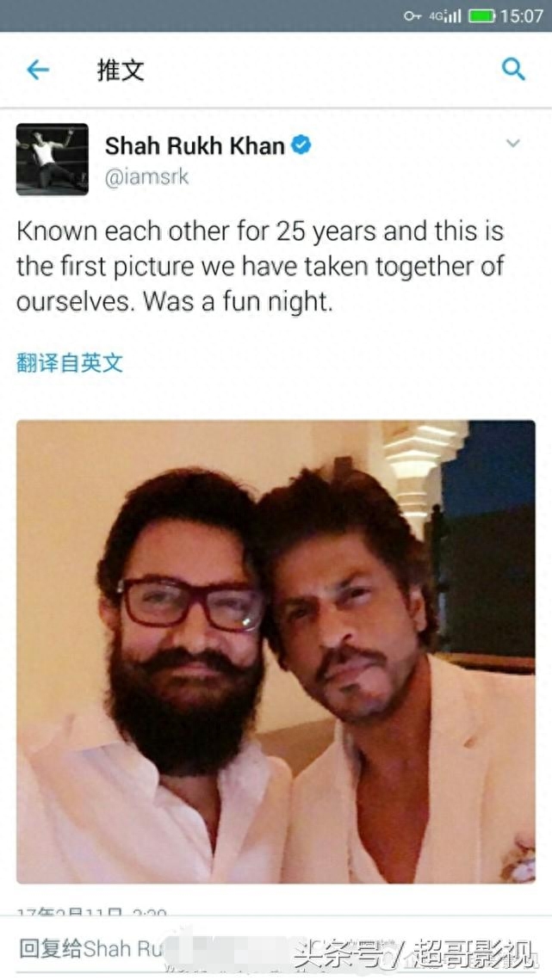Tap the 翻译自英文 translation link
Image resolution: width=552 pixels, height=980 pixels.
[70, 362]
